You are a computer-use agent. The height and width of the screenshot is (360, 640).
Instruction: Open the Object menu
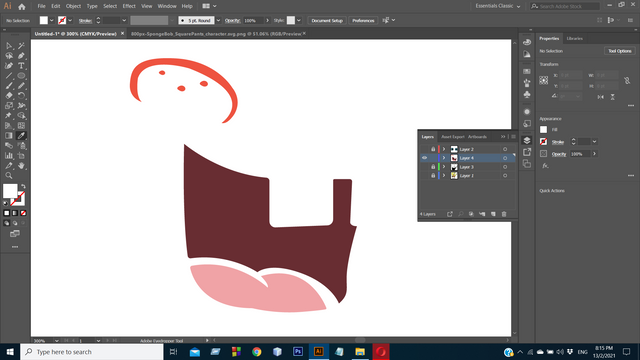pyautogui.click(x=73, y=6)
